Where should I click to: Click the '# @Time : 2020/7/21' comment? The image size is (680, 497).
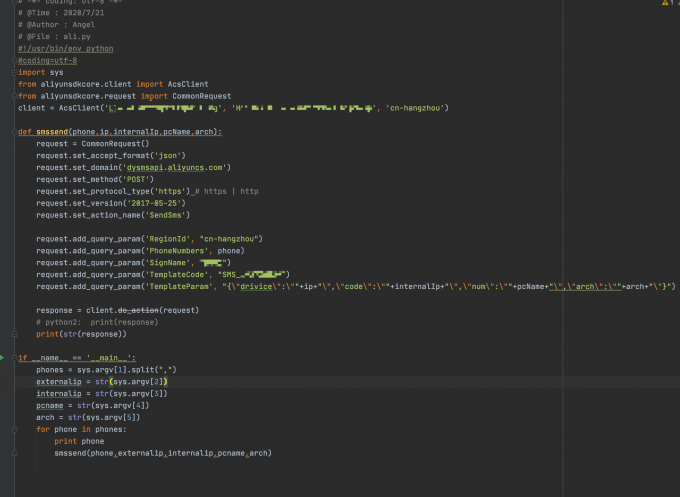[61, 13]
